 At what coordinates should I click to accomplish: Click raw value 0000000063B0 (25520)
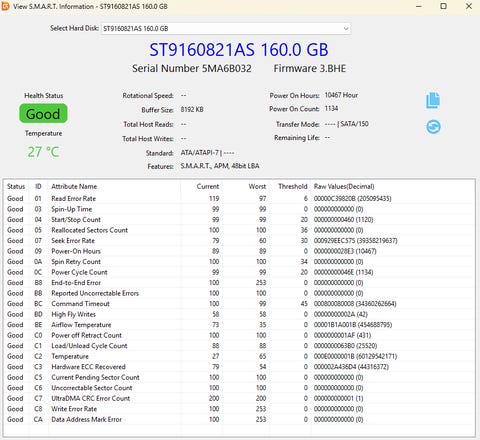click(345, 346)
